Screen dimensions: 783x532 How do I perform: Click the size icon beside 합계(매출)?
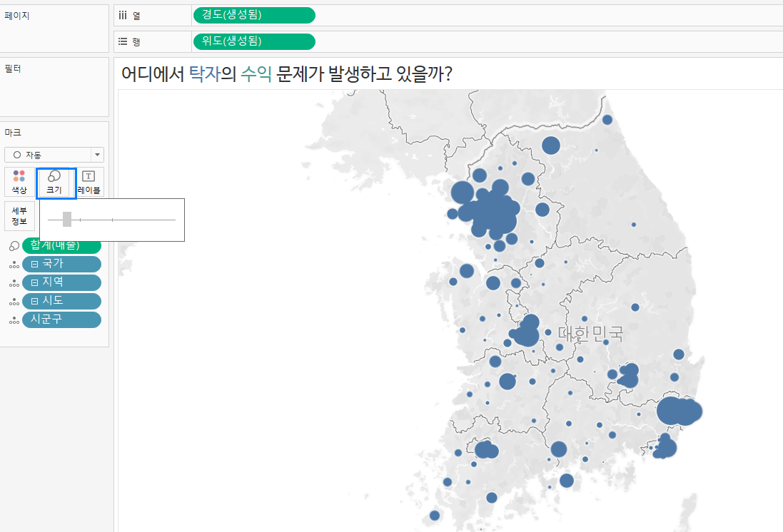click(x=14, y=245)
